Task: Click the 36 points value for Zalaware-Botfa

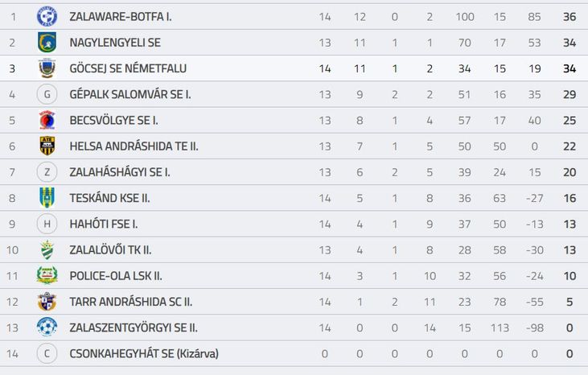Action: (x=569, y=17)
